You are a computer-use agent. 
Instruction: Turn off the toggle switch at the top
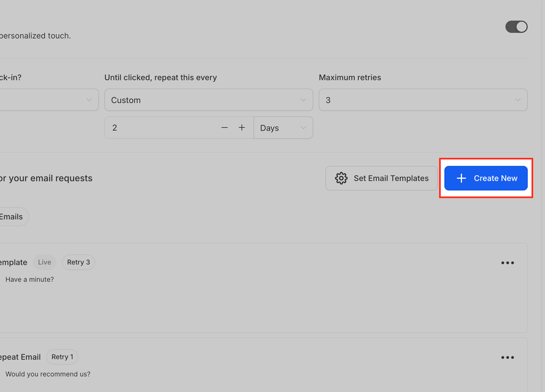(x=516, y=27)
